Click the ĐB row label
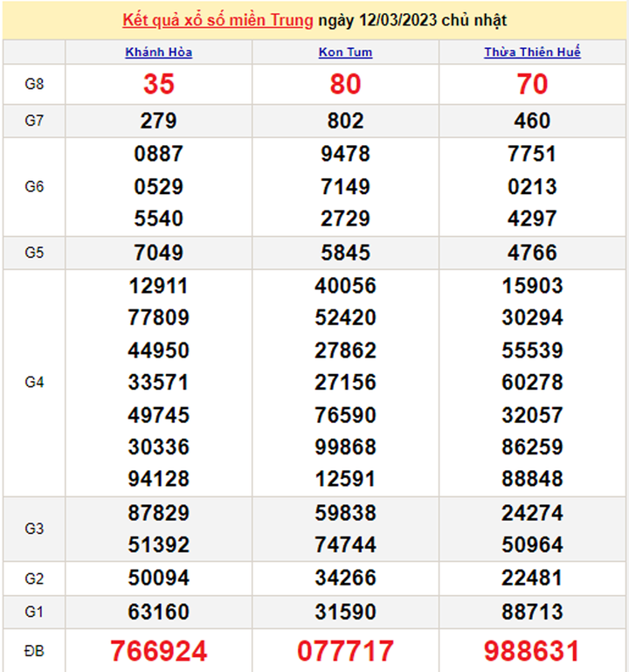The width and height of the screenshot is (629, 672). [x=34, y=650]
